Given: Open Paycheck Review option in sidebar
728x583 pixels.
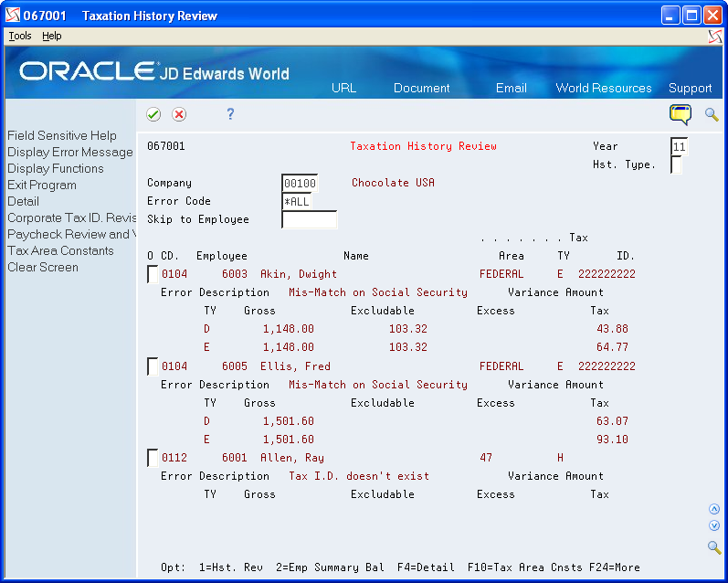Looking at the screenshot, I should tap(71, 234).
